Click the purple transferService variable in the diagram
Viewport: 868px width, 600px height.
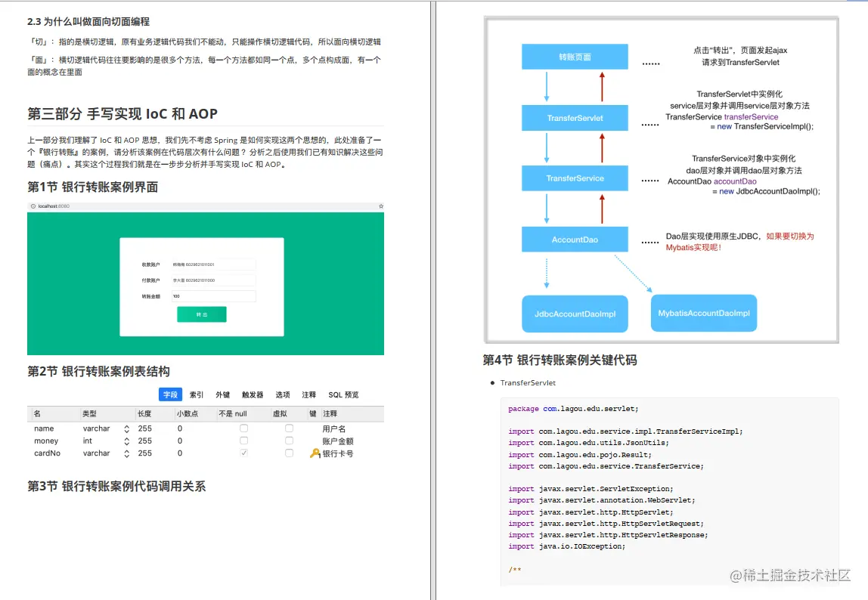[x=751, y=117]
